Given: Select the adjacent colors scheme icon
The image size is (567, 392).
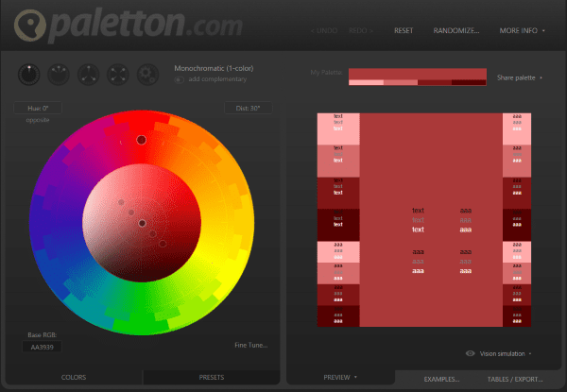Looking at the screenshot, I should [59, 75].
